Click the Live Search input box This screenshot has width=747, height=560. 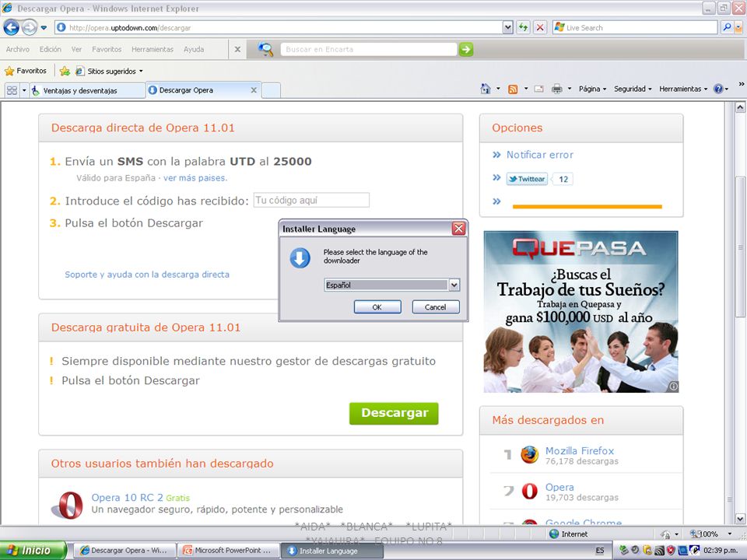(x=635, y=28)
